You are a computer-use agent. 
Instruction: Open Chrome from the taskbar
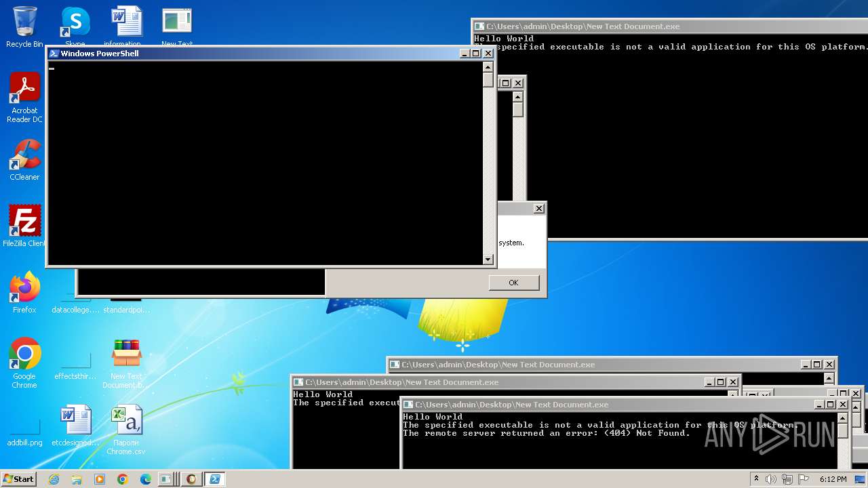pyautogui.click(x=123, y=479)
